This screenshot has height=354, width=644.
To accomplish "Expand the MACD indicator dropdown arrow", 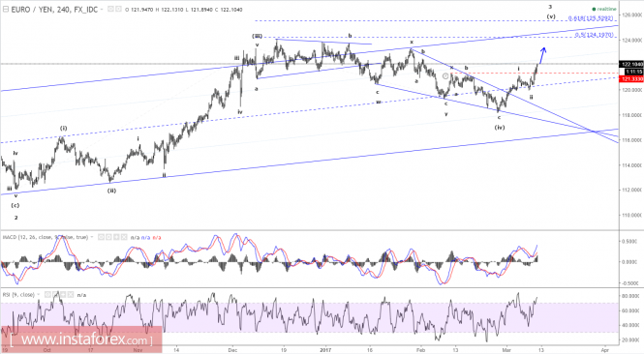I will (x=92, y=237).
